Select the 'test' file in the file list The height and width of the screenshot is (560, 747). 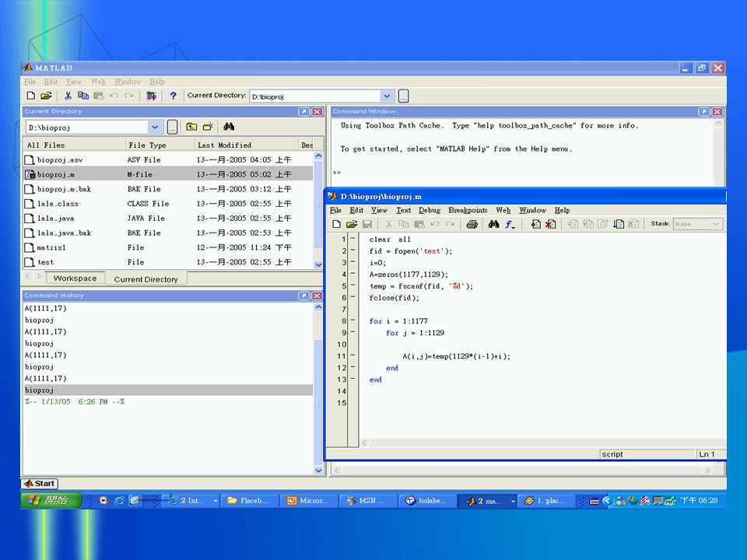pyautogui.click(x=168, y=262)
